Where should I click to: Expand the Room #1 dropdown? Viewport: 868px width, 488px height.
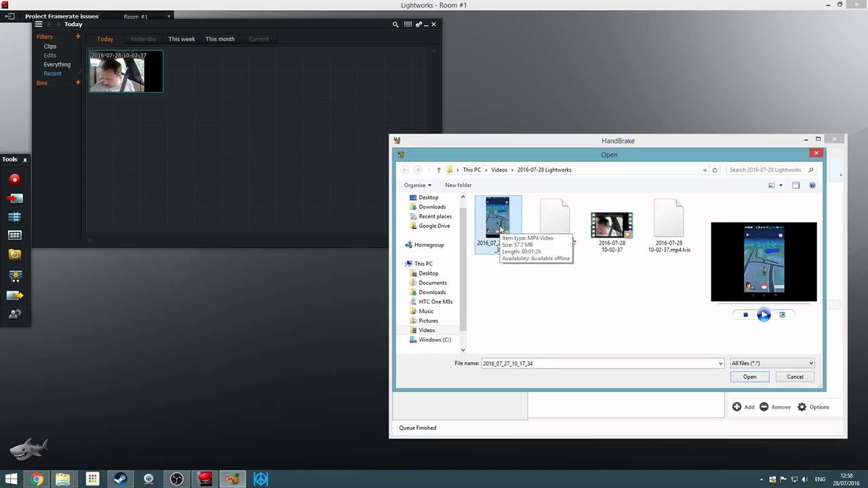[169, 16]
